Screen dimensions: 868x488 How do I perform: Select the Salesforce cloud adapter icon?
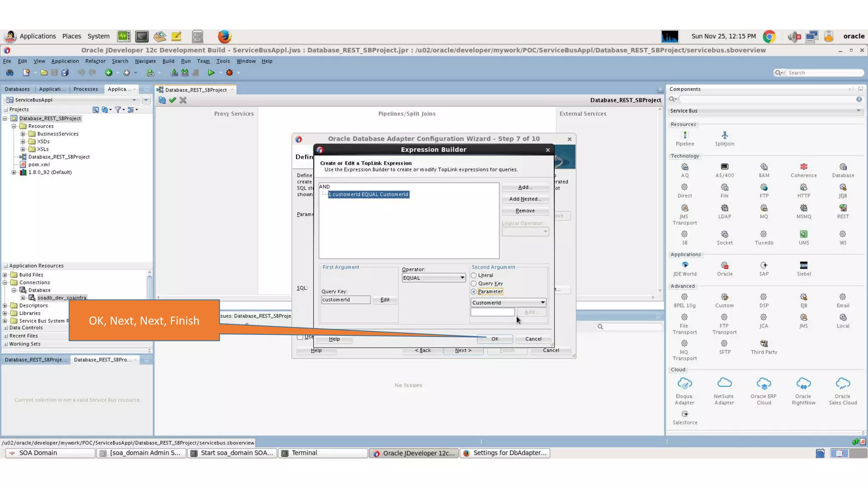click(684, 414)
